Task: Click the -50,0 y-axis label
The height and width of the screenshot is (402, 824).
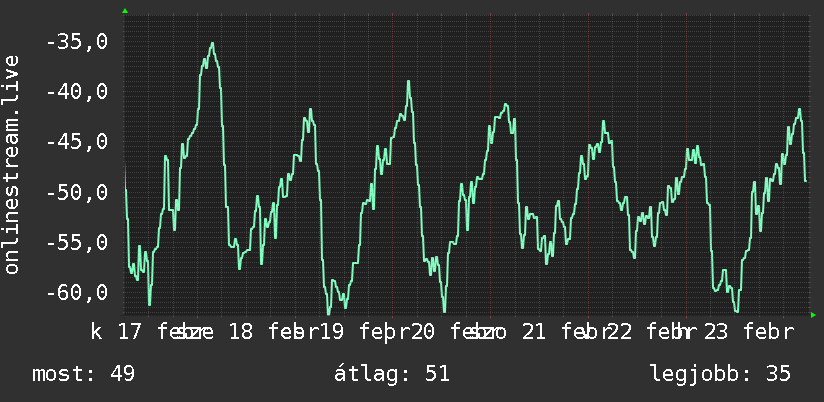Action: 77,192
